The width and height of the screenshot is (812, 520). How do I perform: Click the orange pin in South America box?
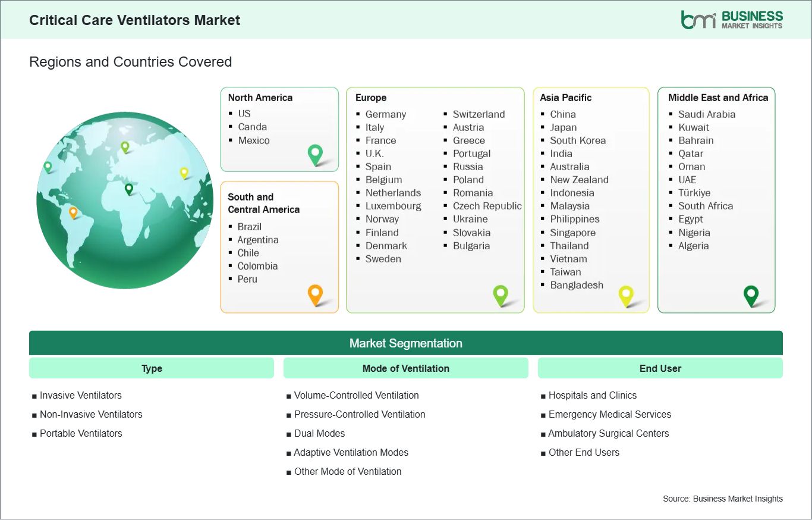[315, 294]
